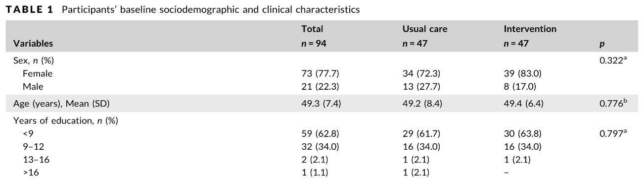Click the Usual care column header
Image resolution: width=644 pixels, height=180 pixels.
coord(425,29)
